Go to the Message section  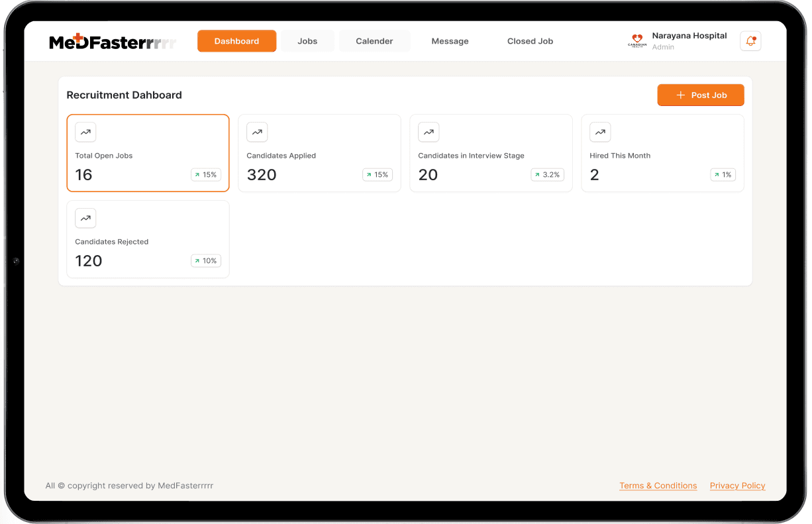(450, 40)
